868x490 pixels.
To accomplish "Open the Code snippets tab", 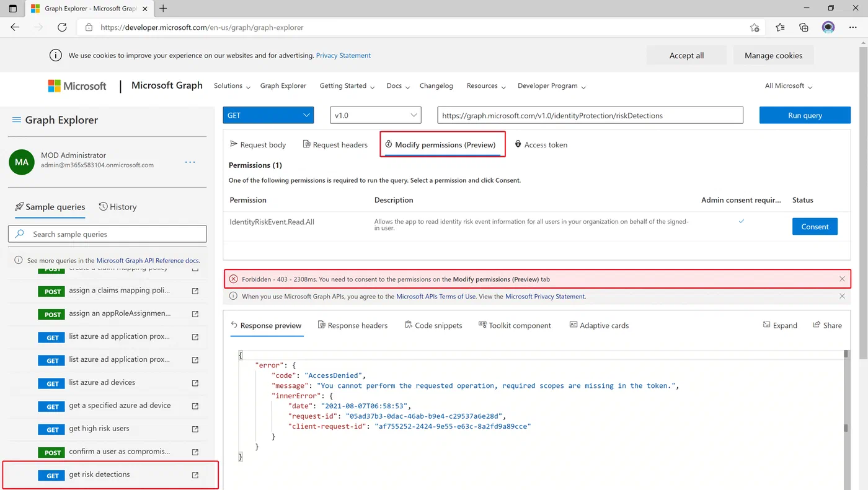I will [x=433, y=325].
